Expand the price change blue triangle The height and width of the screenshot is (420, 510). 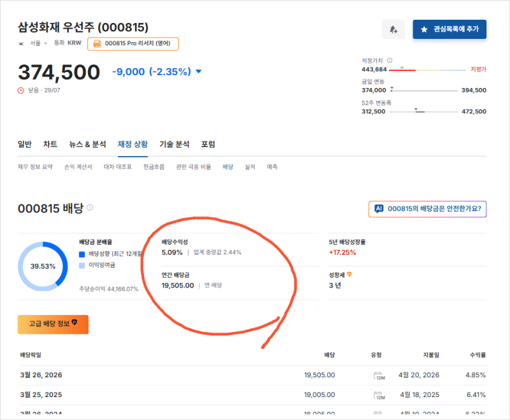tap(198, 71)
